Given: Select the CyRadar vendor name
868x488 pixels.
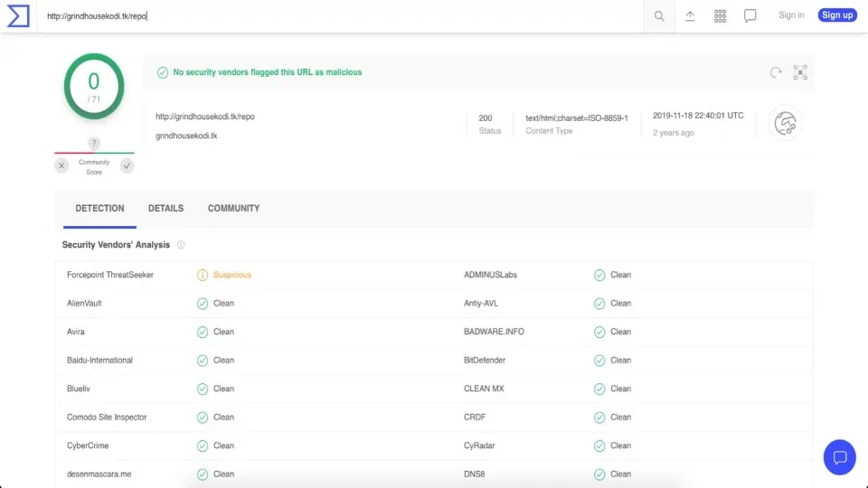Looking at the screenshot, I should pos(479,446).
